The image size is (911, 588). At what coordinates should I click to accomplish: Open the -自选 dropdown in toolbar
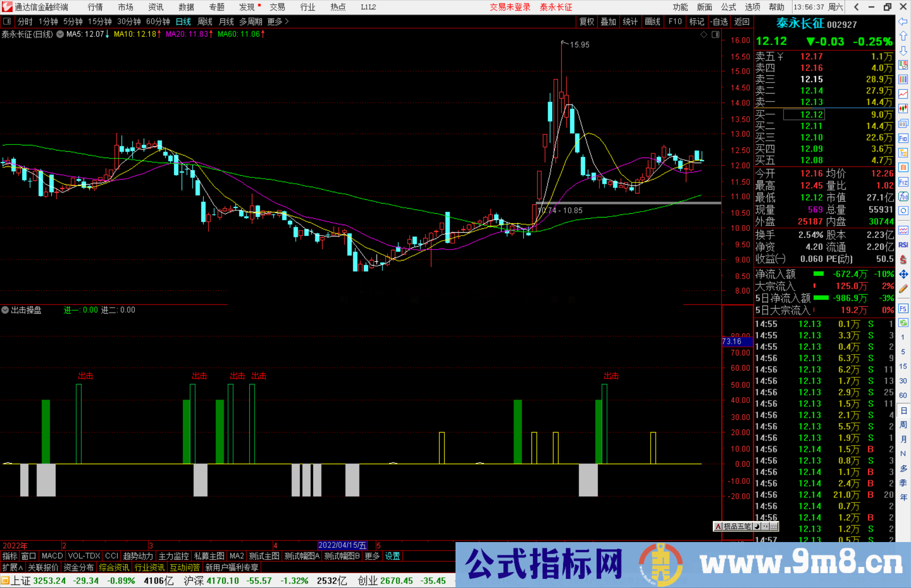(x=719, y=21)
